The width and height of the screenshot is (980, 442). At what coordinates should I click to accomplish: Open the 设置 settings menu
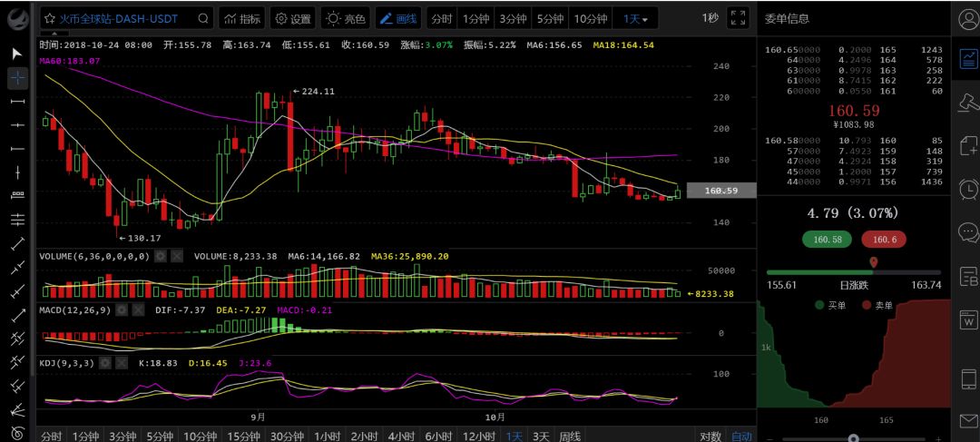coord(293,19)
